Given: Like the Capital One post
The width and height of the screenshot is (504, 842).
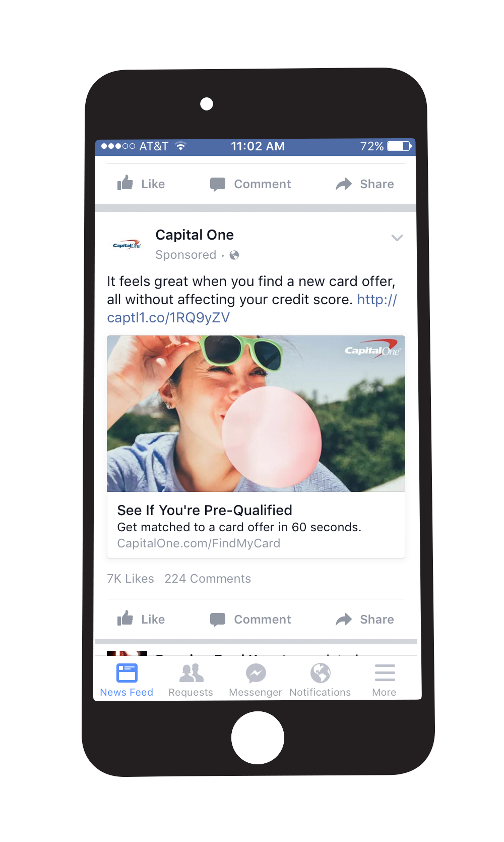Looking at the screenshot, I should coord(141,619).
